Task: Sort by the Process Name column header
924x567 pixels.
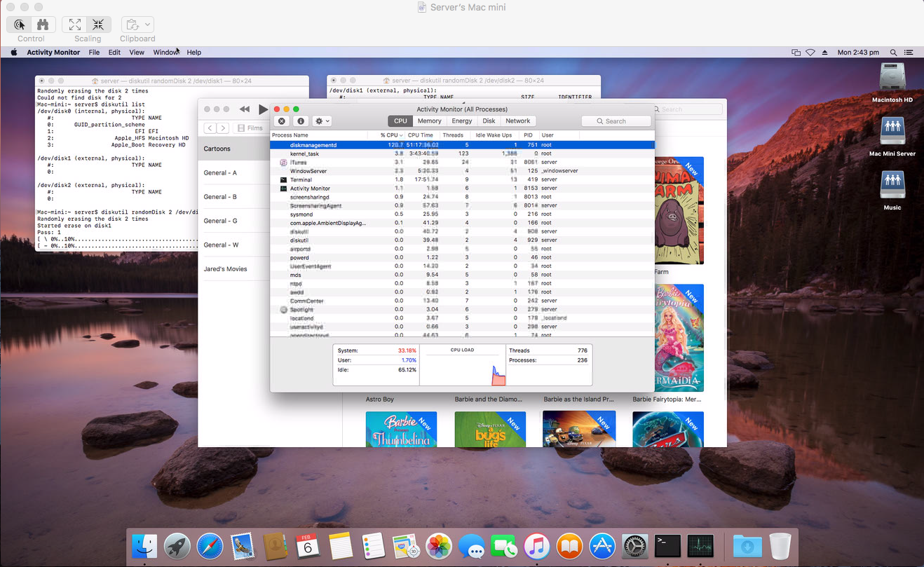Action: (x=319, y=135)
